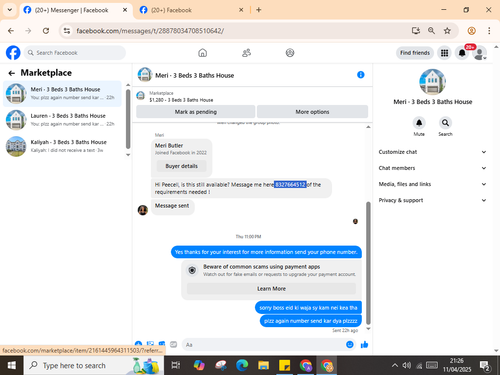Open conversation information icon in chat header
The width and height of the screenshot is (500, 375).
(361, 75)
